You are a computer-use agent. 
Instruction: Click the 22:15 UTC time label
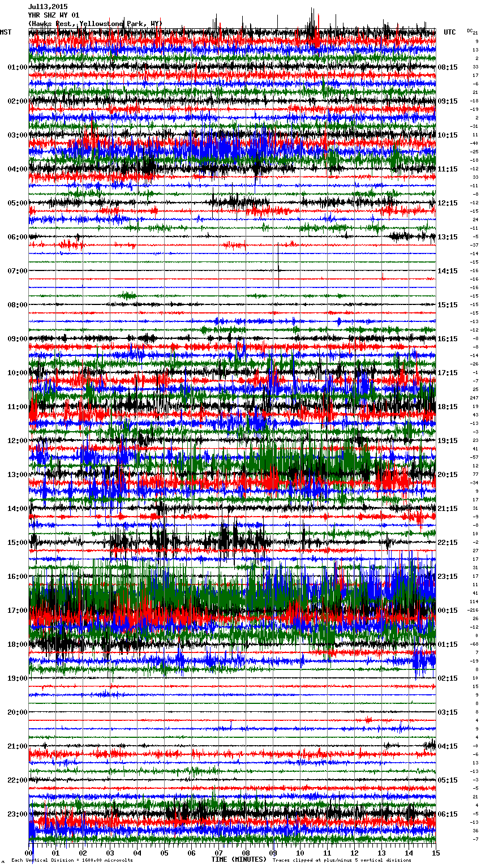coord(448,543)
